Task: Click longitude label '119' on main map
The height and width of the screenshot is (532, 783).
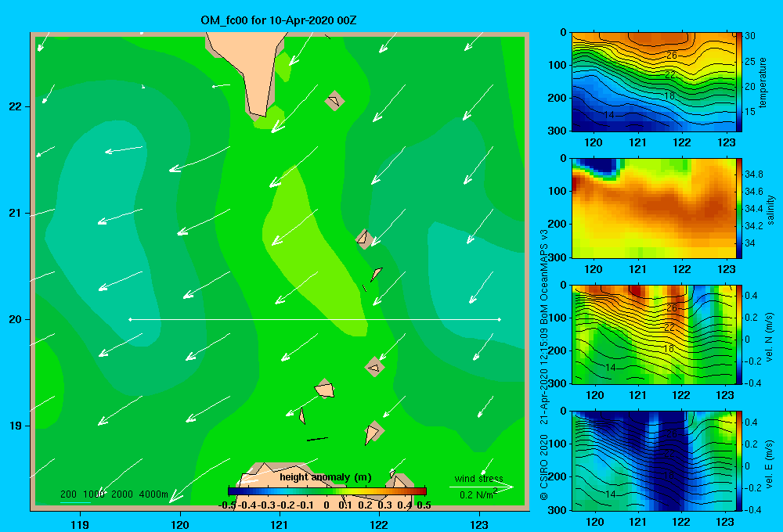Action: tap(81, 524)
